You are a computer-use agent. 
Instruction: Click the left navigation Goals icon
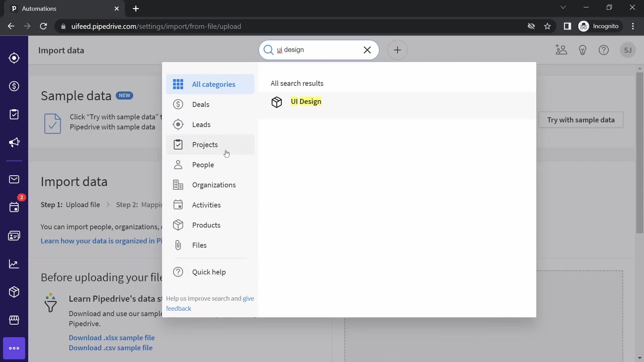[x=14, y=265]
